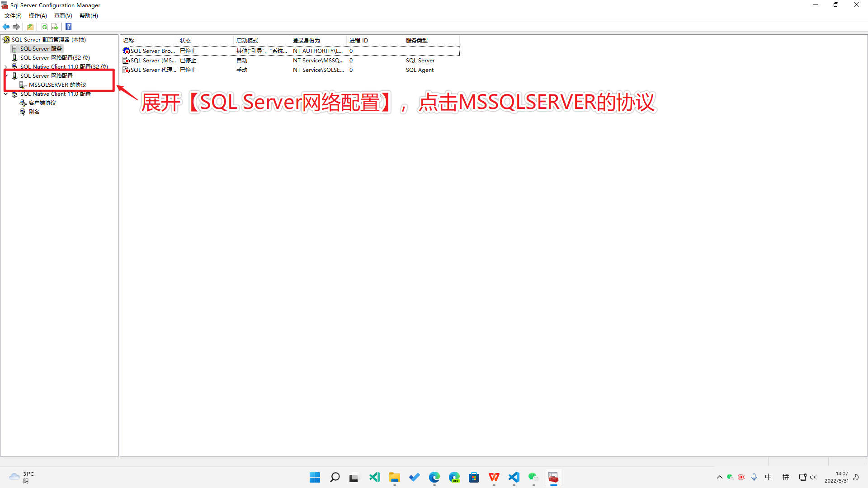
Task: Open green Visual Studio Code Insiders taskbar icon
Action: (x=375, y=477)
